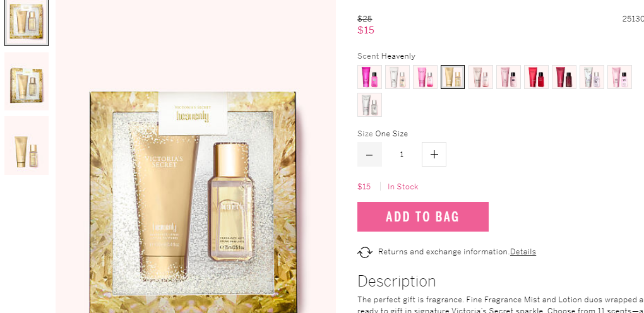Select the first hot pink scent swatch
The width and height of the screenshot is (644, 313).
click(x=369, y=77)
